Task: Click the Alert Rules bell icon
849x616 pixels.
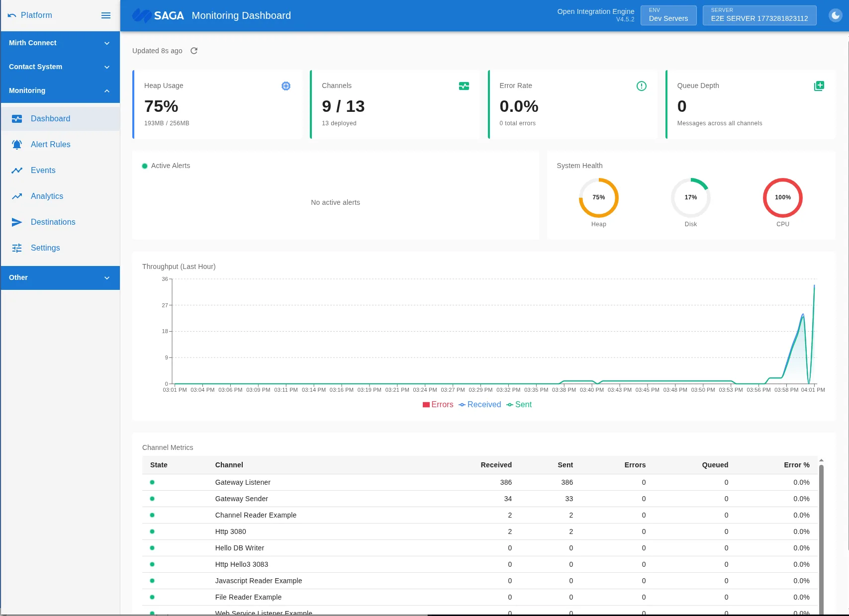Action: point(17,144)
